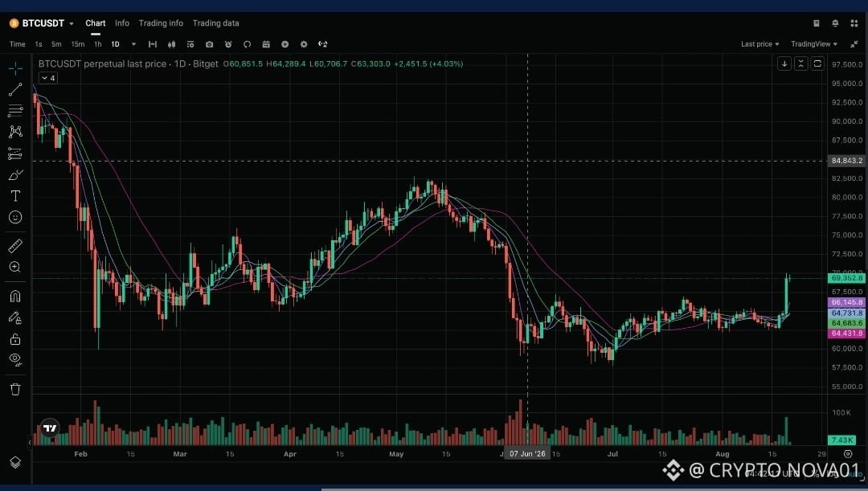This screenshot has width=868, height=491.
Task: Open the TradingView chart source dropdown
Action: (x=813, y=44)
